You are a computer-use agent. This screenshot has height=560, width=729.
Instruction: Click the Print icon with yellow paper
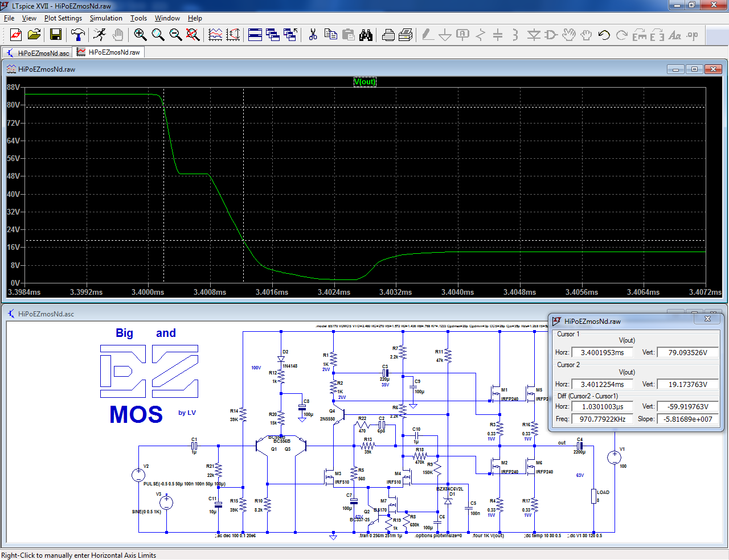tap(406, 35)
